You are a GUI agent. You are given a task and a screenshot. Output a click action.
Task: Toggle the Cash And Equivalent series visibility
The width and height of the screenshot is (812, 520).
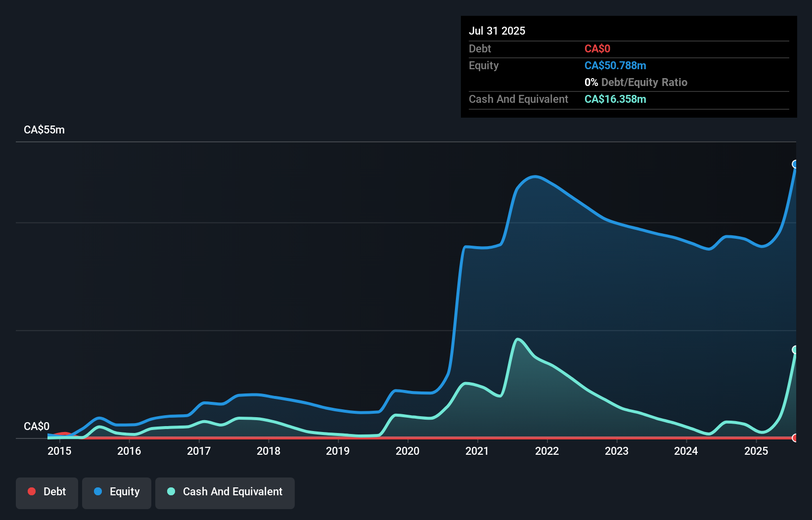click(225, 492)
